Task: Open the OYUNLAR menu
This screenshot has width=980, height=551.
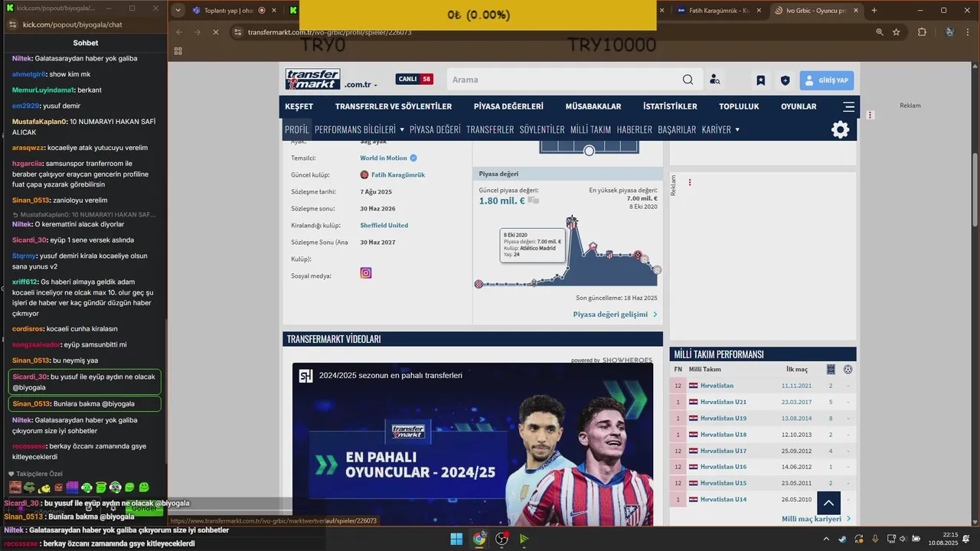Action: [x=799, y=106]
